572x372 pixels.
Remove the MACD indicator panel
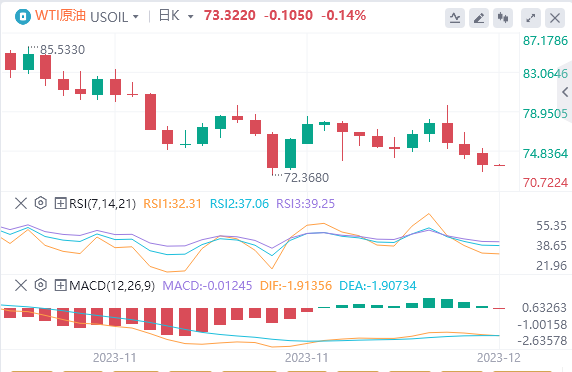coord(21,285)
